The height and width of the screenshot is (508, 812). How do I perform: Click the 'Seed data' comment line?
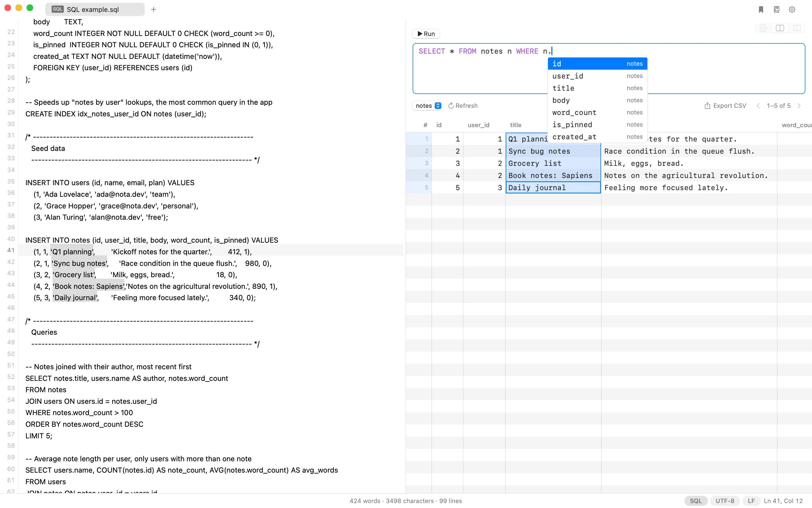coord(48,148)
